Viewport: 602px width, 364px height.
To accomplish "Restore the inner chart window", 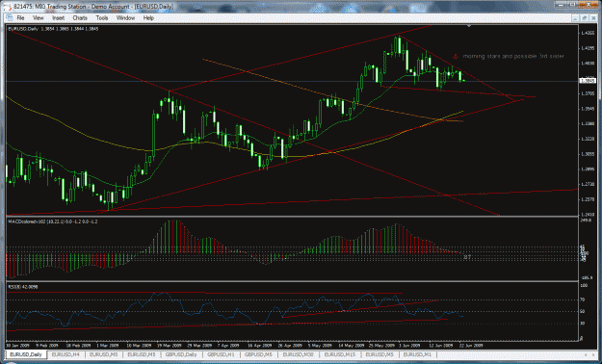I will pos(584,18).
